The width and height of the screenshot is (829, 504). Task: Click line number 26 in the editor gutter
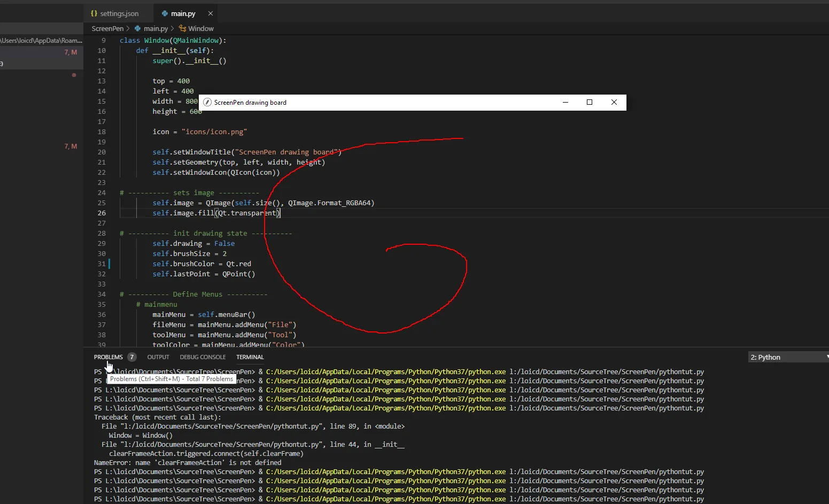[102, 213]
